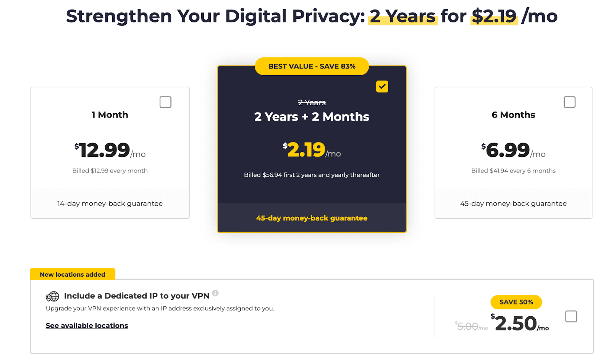Tick the 6 Months plan checkbox
Screen dimensions: 611x364
click(x=569, y=102)
